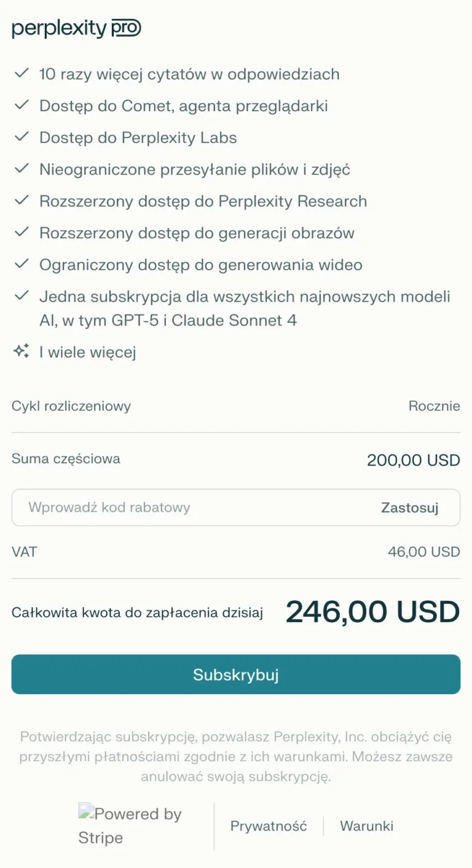Viewport: 472px width, 868px height.
Task: Click checkmark beside Perplexity Research feature
Action: [x=22, y=201]
